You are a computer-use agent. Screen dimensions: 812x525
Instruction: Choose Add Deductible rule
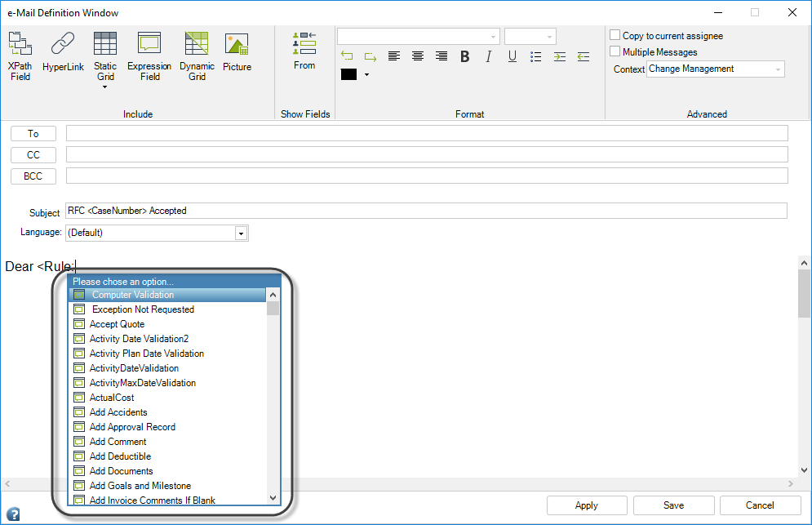click(167, 456)
